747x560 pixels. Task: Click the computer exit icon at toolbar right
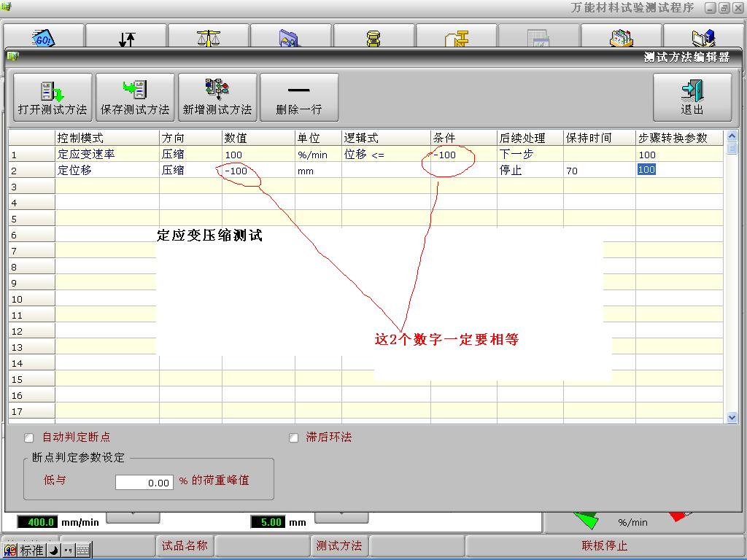coord(703,36)
